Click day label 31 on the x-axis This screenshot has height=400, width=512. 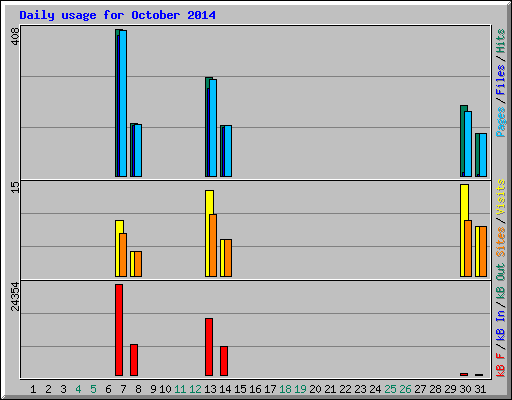point(480,389)
